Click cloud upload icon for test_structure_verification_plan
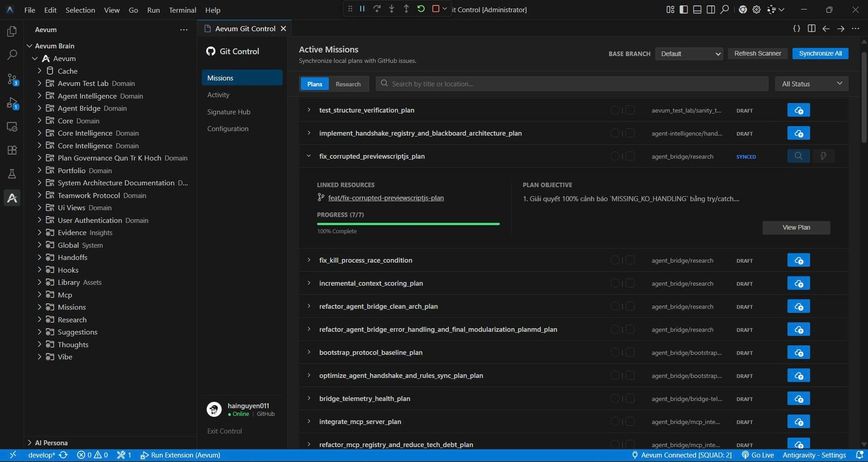 pyautogui.click(x=798, y=110)
